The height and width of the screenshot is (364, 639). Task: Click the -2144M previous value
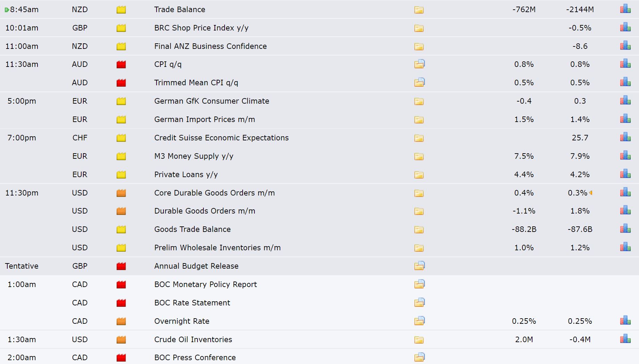[x=580, y=10]
